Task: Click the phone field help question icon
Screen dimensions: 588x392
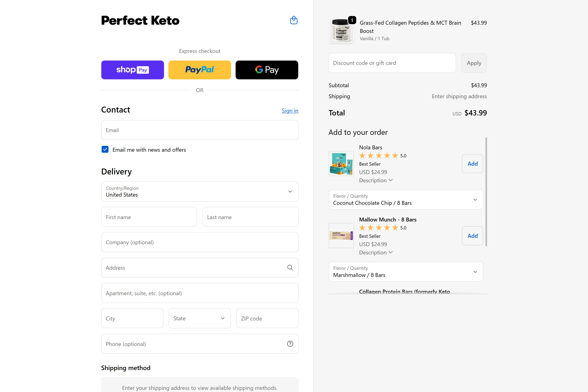Action: click(x=290, y=344)
